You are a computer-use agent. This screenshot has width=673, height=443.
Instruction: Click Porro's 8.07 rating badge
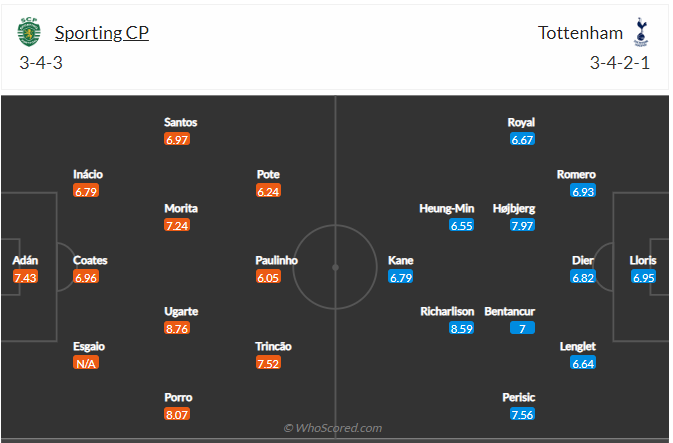[x=177, y=415]
